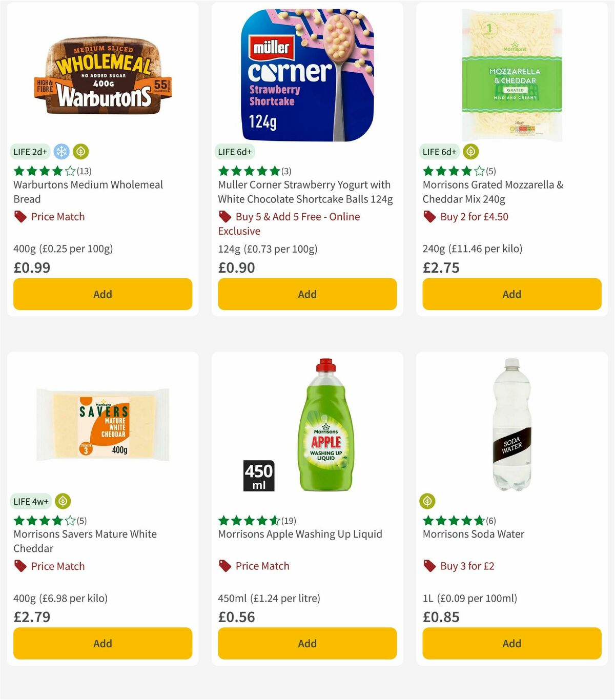
Task: Add Morrisons Soda Water to basket
Action: pos(511,644)
